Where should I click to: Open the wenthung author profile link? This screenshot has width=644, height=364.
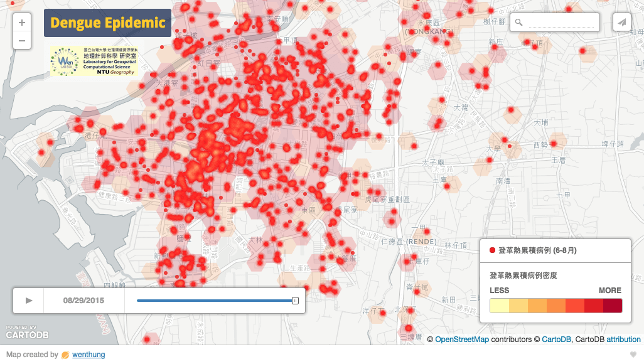coord(89,355)
